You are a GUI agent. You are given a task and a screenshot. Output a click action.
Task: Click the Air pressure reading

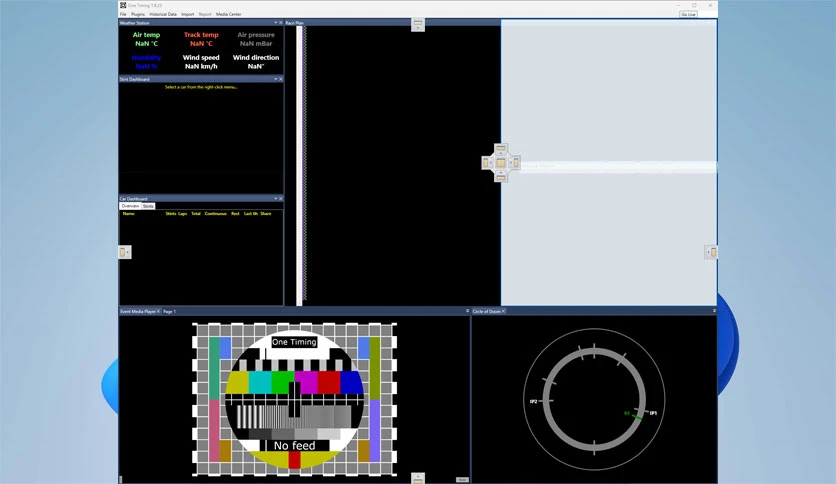tap(256, 39)
